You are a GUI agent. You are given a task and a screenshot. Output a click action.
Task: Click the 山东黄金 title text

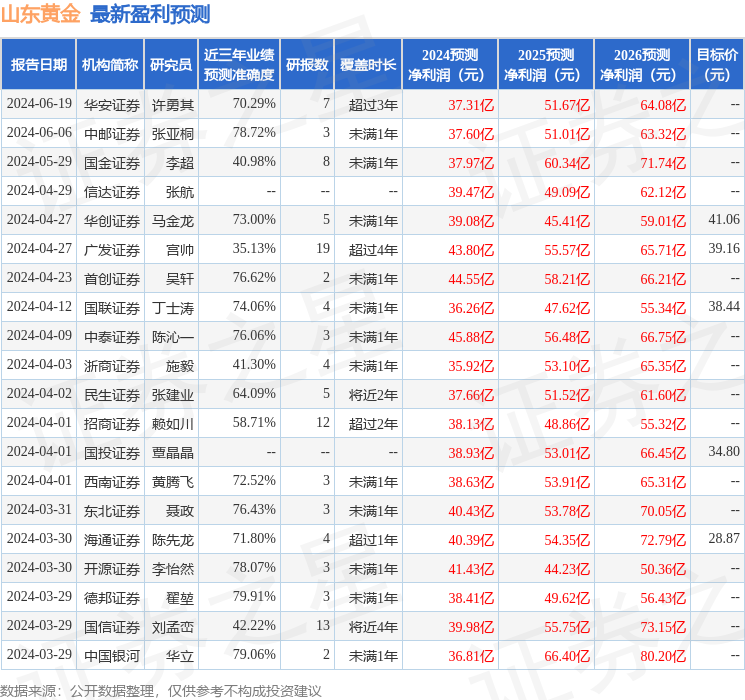pos(40,14)
